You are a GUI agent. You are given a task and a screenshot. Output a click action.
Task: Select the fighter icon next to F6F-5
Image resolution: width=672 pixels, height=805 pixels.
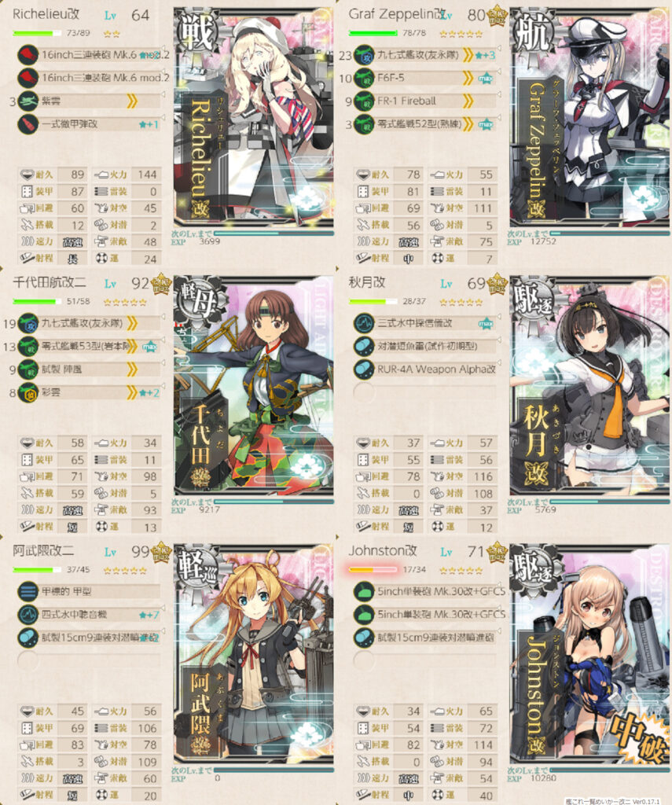click(364, 78)
